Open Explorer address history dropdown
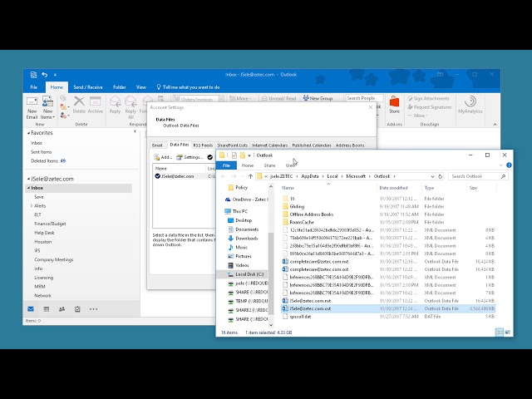This screenshot has width=532, height=399. [x=432, y=176]
